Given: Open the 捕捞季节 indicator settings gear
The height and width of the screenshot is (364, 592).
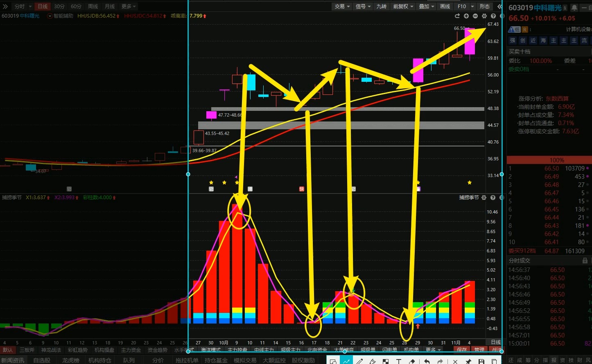Looking at the screenshot, I should click(x=484, y=198).
